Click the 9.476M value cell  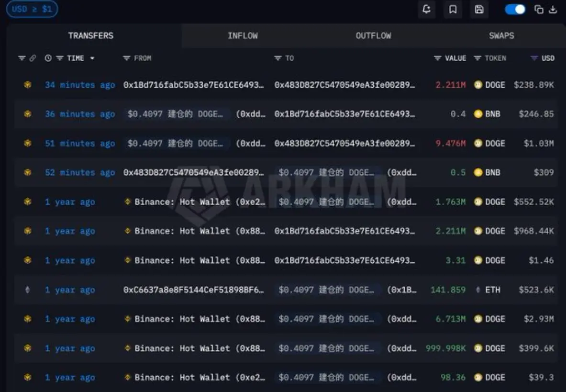(x=451, y=143)
